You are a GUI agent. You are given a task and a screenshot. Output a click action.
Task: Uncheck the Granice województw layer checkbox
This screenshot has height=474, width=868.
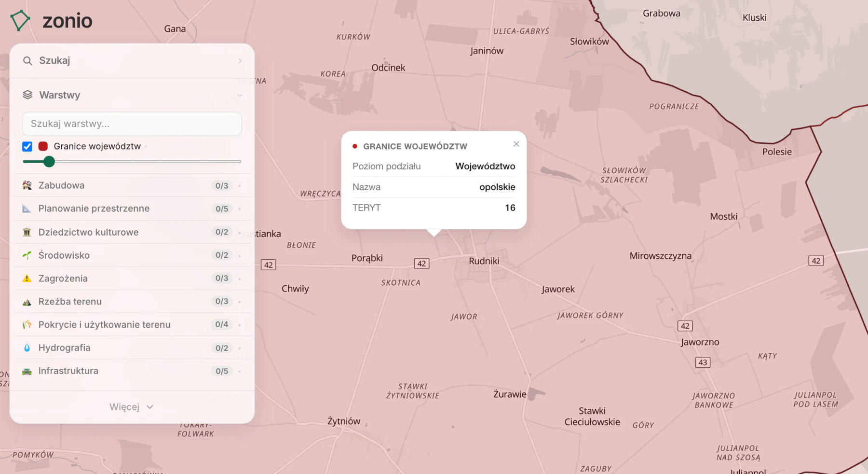(27, 146)
